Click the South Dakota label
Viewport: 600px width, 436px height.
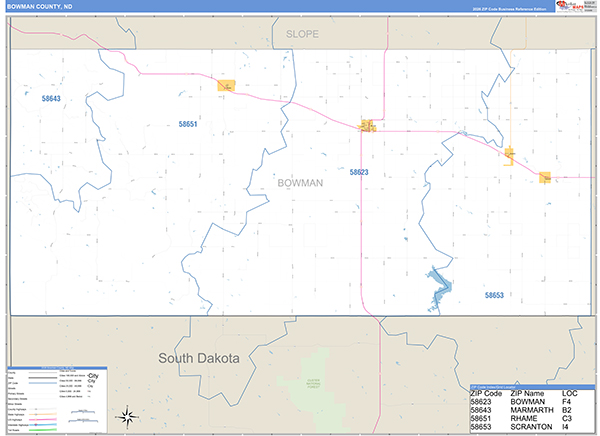pyautogui.click(x=199, y=358)
